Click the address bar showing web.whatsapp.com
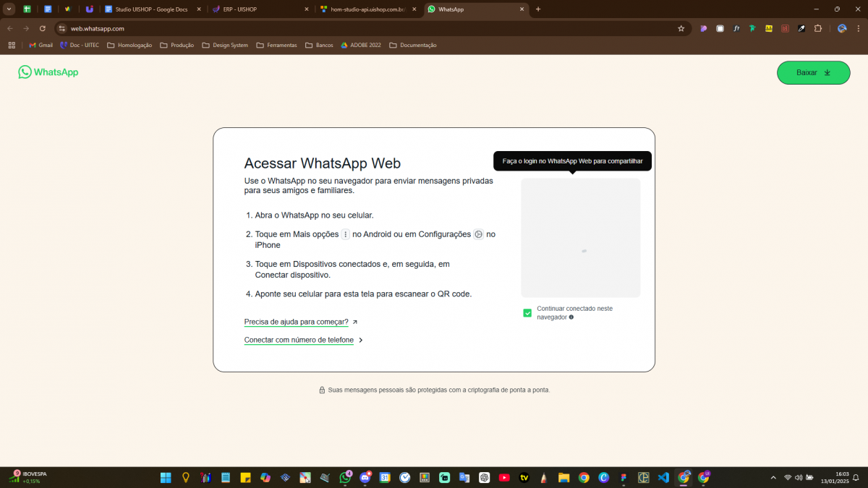 point(362,28)
